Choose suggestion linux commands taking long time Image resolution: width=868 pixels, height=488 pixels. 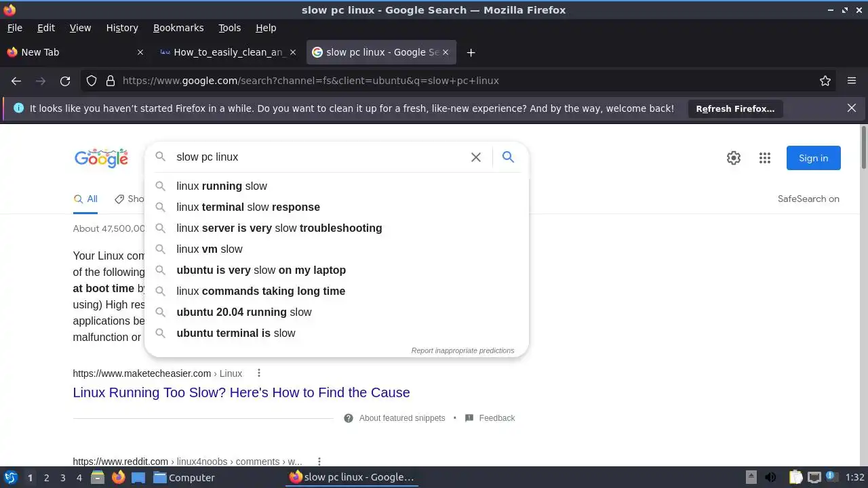tap(336, 291)
